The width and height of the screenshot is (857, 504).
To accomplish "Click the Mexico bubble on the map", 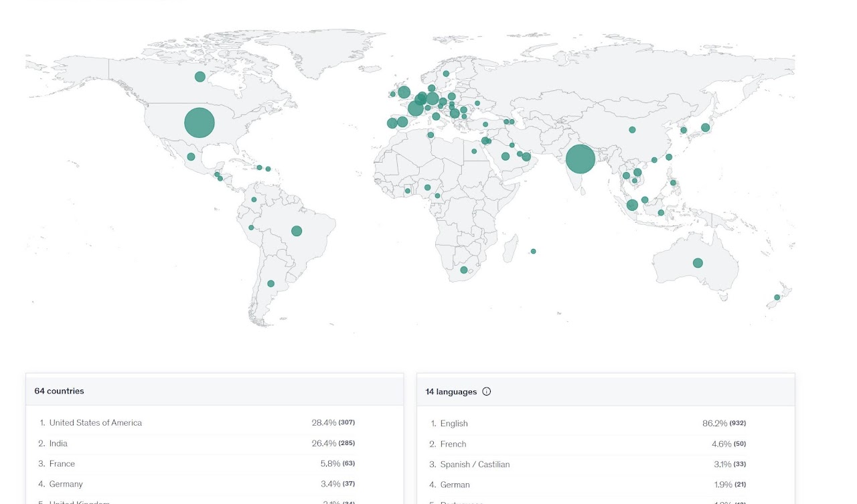I will point(191,157).
